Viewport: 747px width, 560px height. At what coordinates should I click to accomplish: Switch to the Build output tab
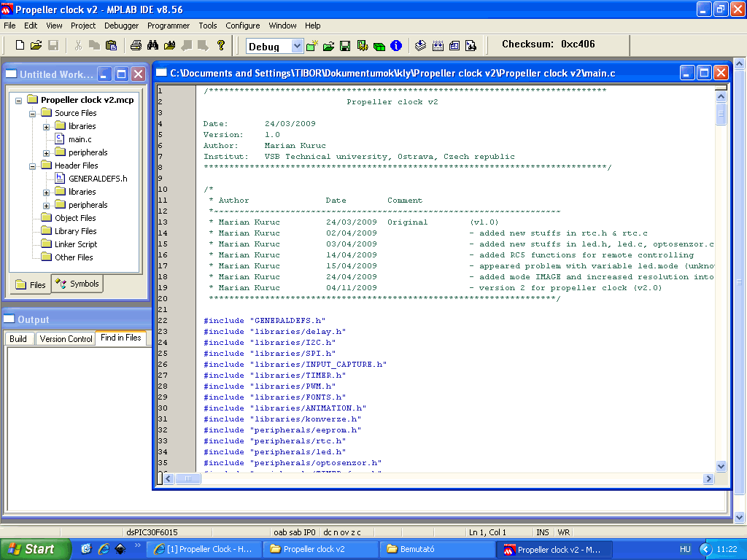[18, 338]
